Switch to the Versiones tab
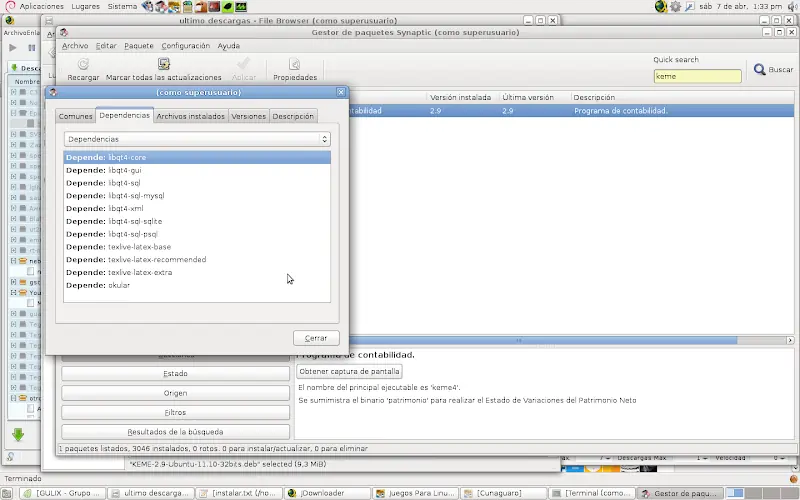This screenshot has height=500, width=800. 248,116
